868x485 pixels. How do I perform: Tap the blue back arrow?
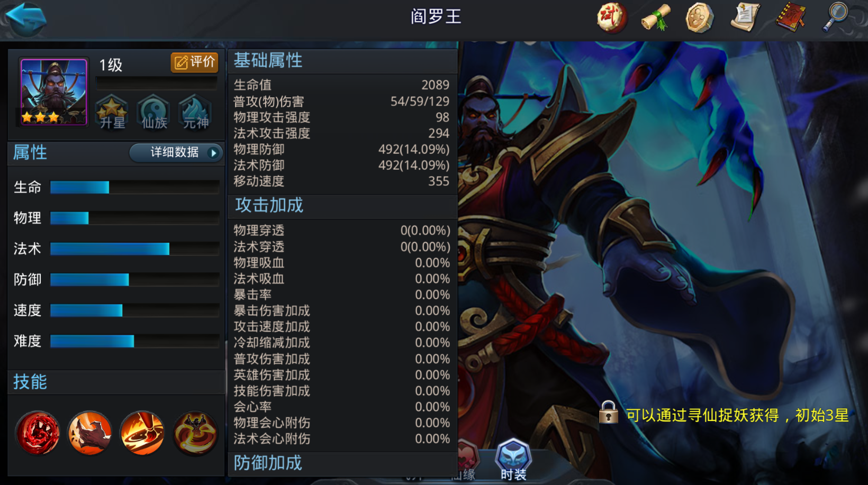pyautogui.click(x=25, y=19)
